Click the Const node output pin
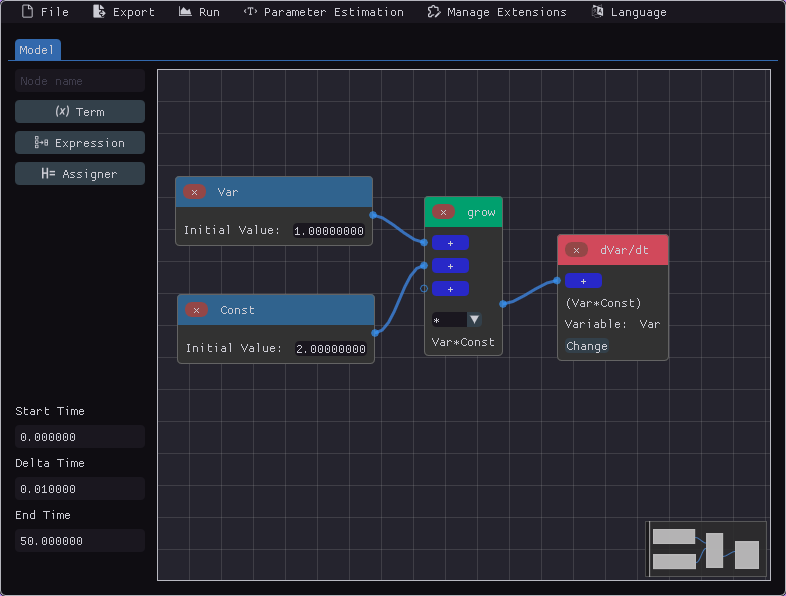Image resolution: width=786 pixels, height=596 pixels. [375, 333]
